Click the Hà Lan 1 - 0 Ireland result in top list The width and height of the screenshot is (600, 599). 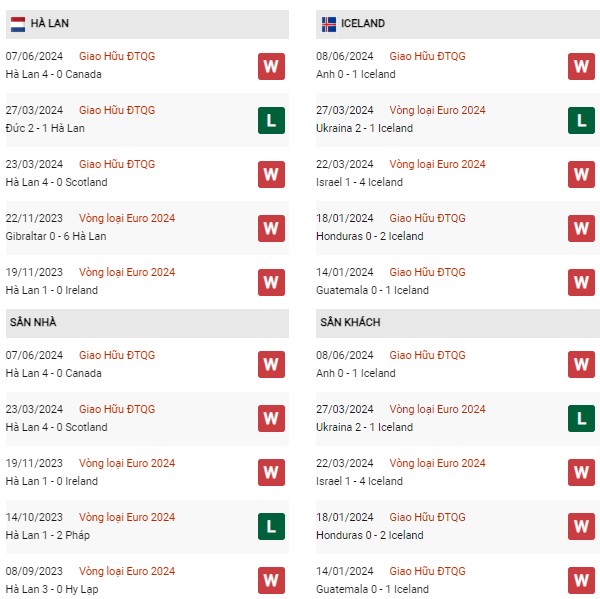pyautogui.click(x=52, y=290)
